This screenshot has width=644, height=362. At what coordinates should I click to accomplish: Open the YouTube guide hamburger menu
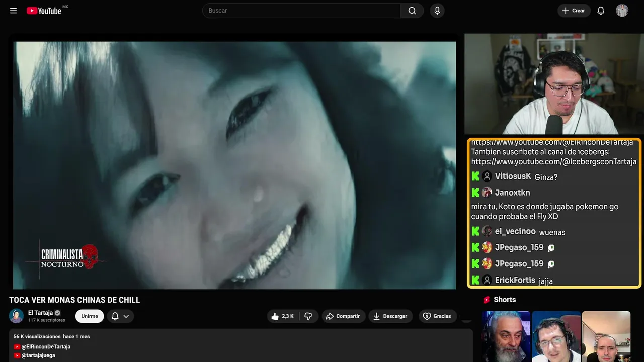point(14,11)
